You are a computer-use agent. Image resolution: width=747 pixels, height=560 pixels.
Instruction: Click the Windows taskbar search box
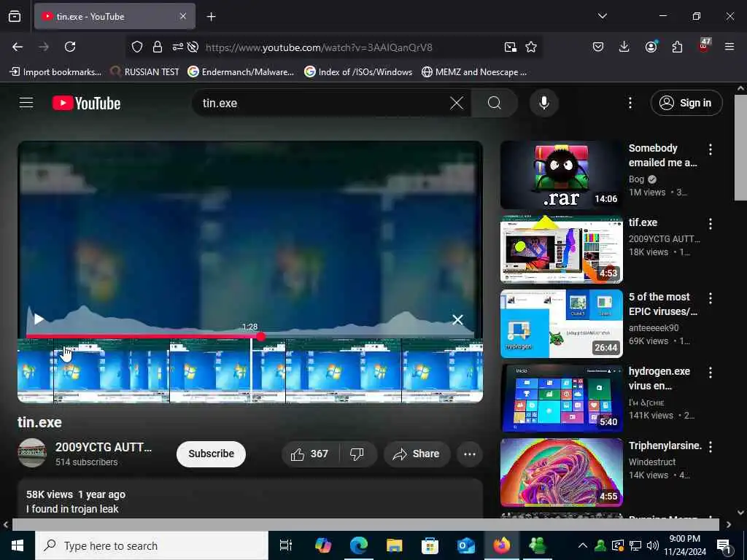152,545
